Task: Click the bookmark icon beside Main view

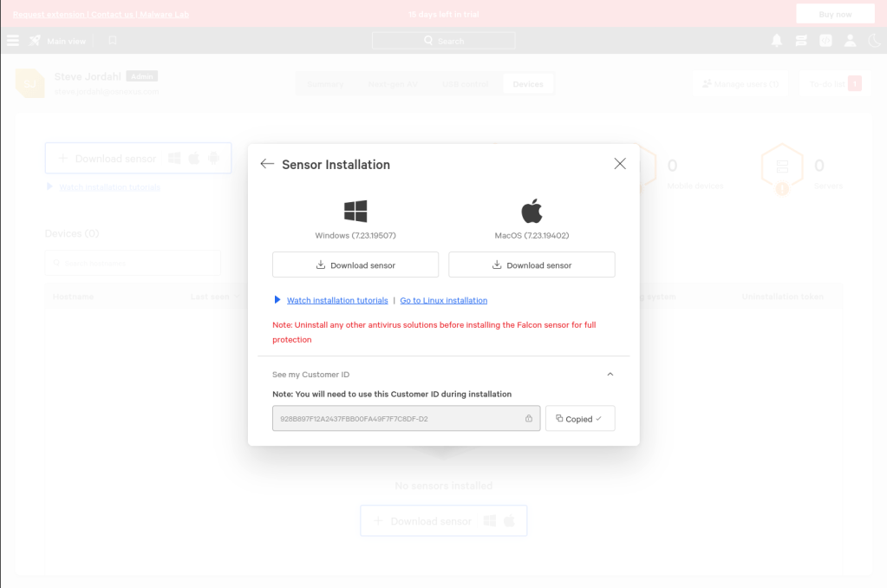Action: (113, 41)
